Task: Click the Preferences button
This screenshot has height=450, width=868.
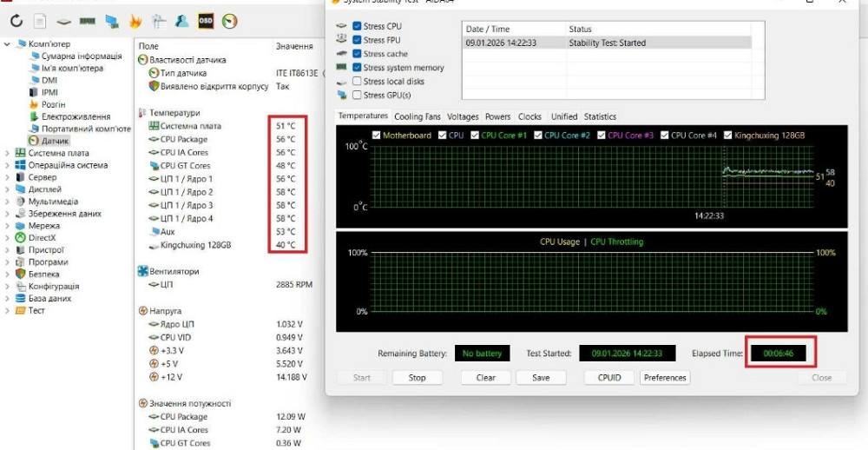Action: pos(665,378)
